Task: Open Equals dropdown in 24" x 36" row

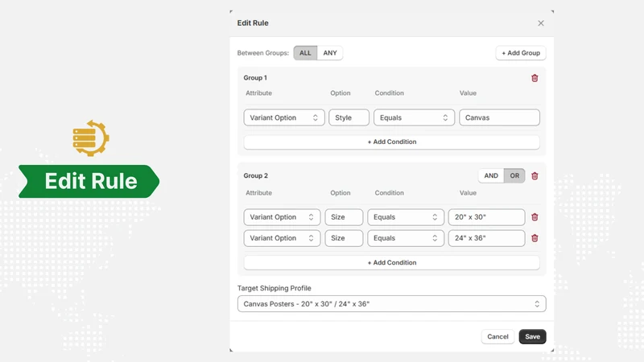Action: coord(406,238)
